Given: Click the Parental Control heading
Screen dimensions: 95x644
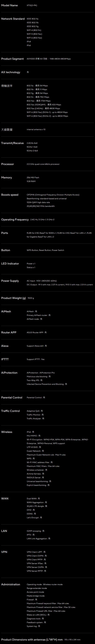Looking at the screenshot, I should 12,398.
